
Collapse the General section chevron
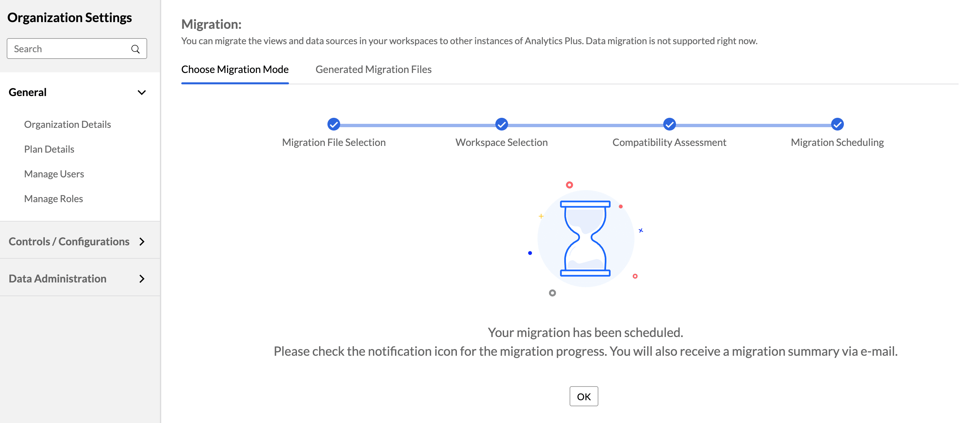click(x=141, y=92)
